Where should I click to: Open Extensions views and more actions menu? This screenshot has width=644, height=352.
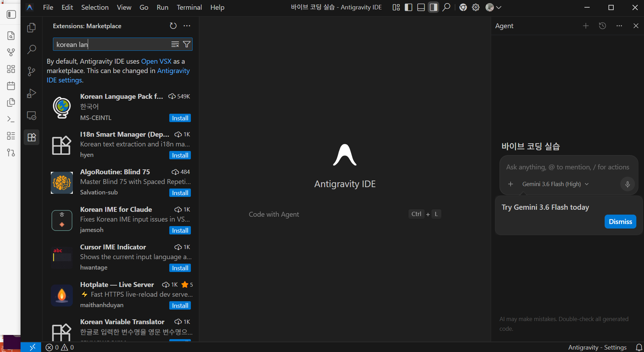(x=187, y=26)
